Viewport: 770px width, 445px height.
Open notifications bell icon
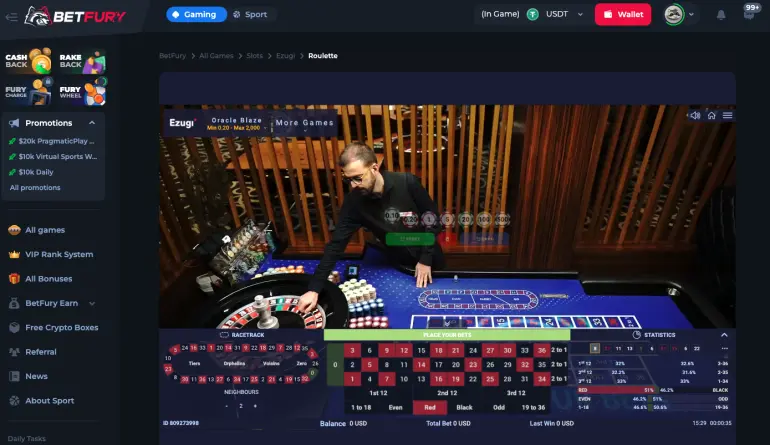coord(721,15)
